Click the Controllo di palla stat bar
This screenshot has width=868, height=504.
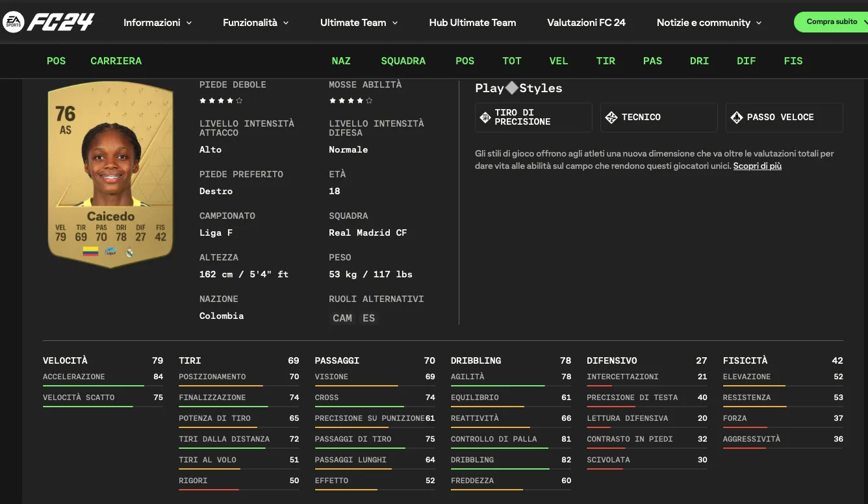click(511, 448)
